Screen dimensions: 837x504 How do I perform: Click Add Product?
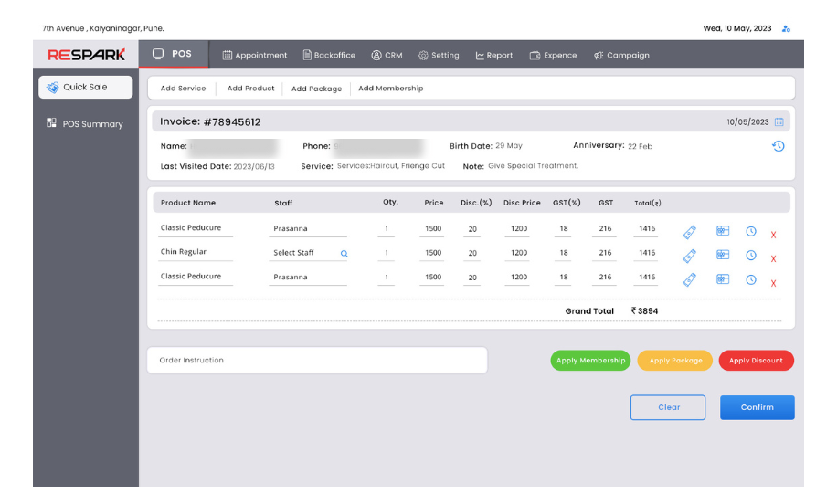pyautogui.click(x=251, y=89)
